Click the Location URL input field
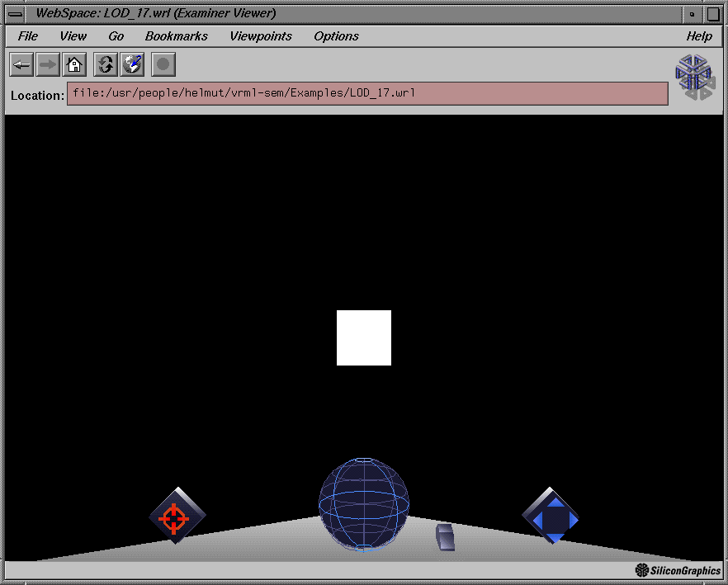This screenshot has height=585, width=728. (x=368, y=94)
